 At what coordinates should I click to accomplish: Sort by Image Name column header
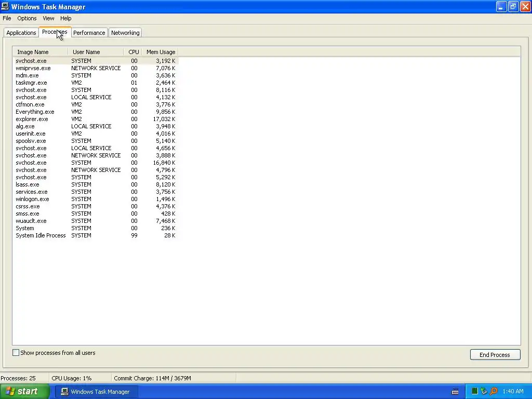(x=41, y=52)
